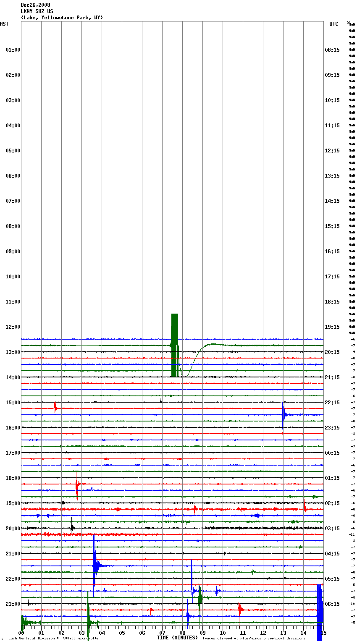The image size is (357, 644).
Task: Click the 21:15 UTC time label
Action: [x=332, y=377]
